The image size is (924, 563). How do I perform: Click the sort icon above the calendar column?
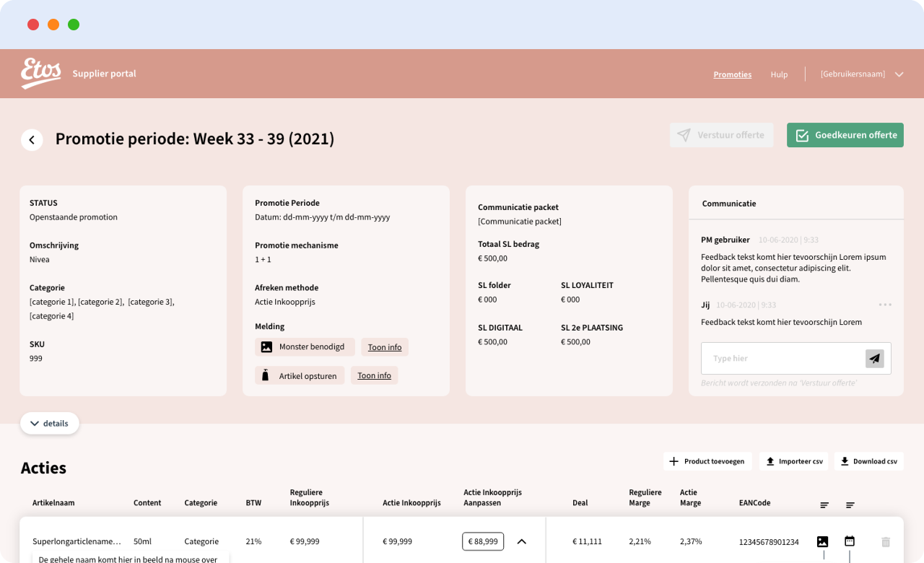click(850, 505)
